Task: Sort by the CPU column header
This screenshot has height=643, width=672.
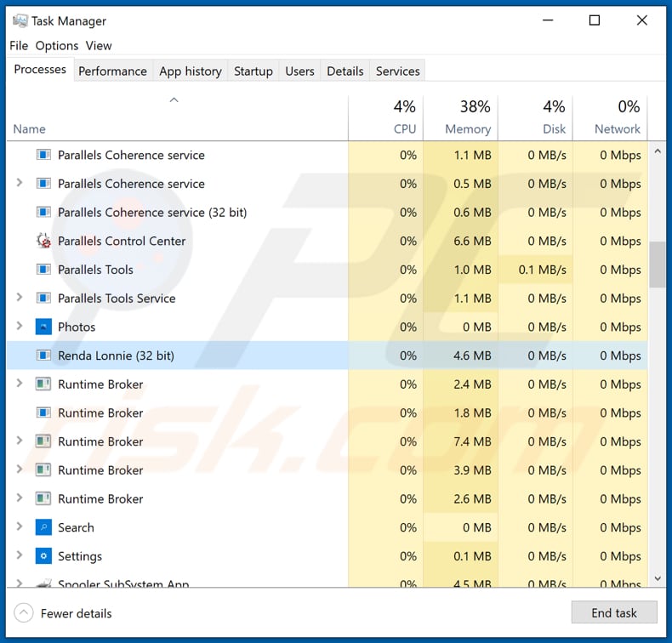Action: pyautogui.click(x=385, y=118)
